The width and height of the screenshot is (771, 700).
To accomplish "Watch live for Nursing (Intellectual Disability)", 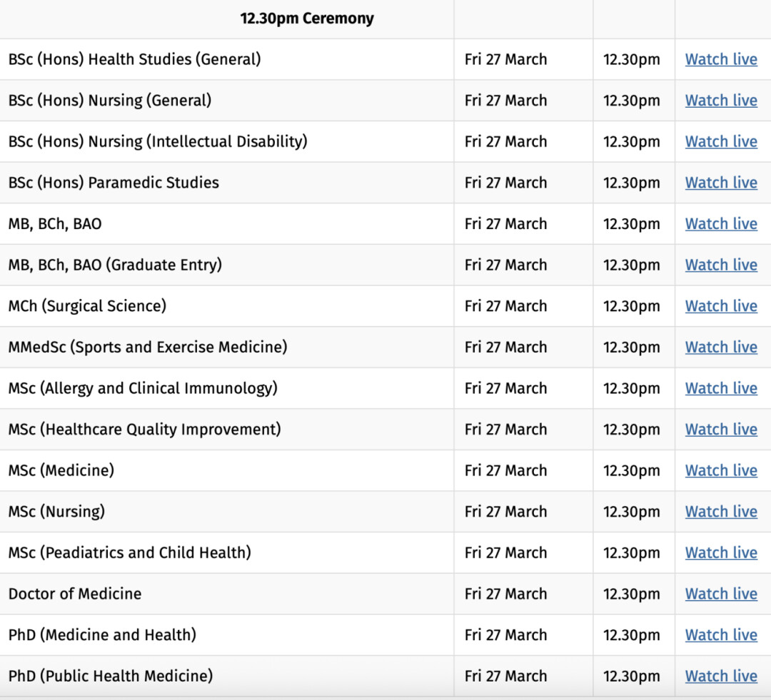I will pyautogui.click(x=720, y=141).
